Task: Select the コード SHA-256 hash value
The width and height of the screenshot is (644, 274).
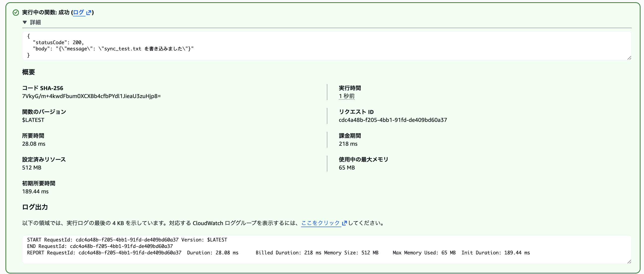Action: 92,96
